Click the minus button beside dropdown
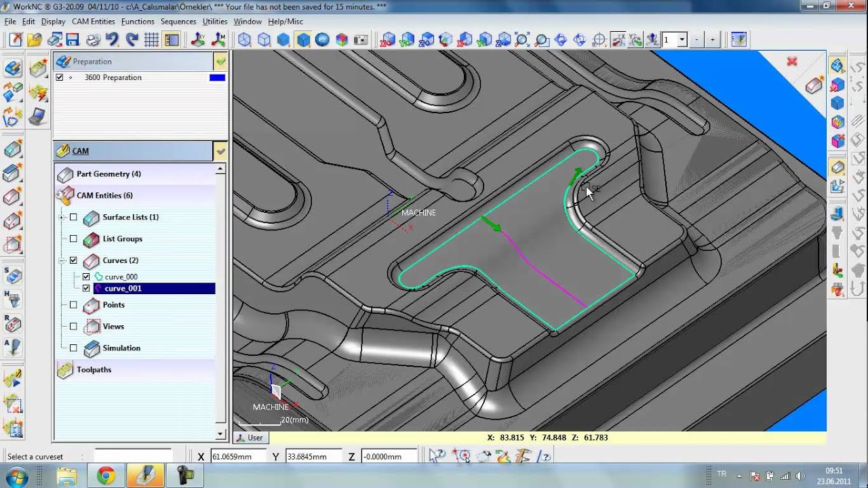Image resolution: width=868 pixels, height=488 pixels. [697, 40]
